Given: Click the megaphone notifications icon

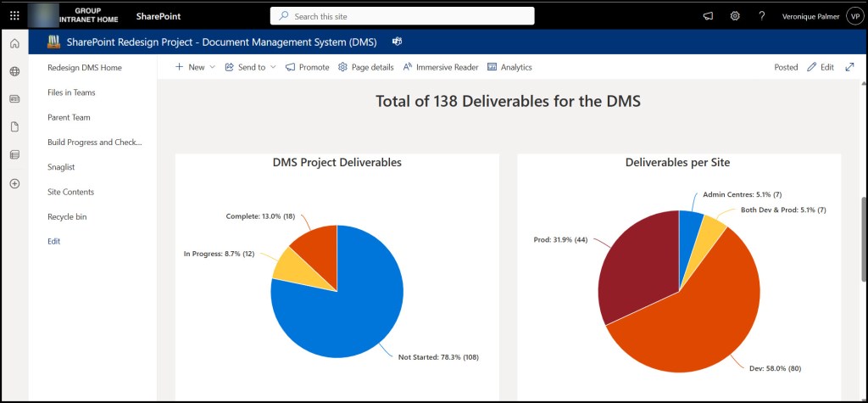Looking at the screenshot, I should pyautogui.click(x=709, y=16).
